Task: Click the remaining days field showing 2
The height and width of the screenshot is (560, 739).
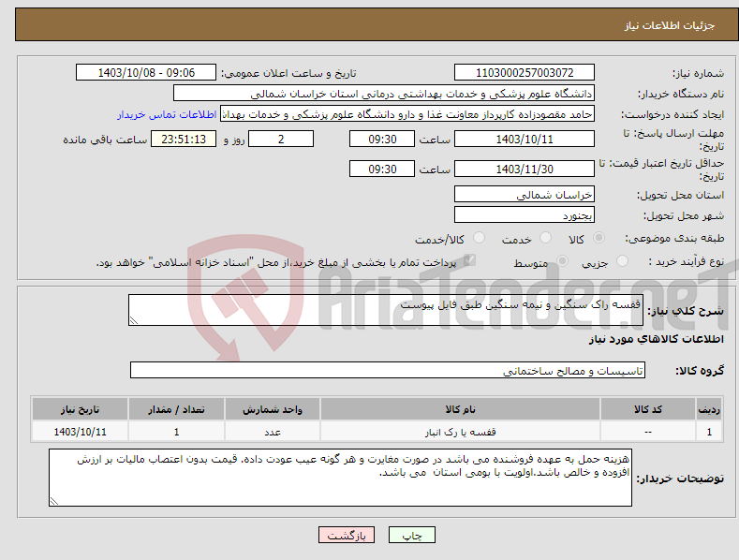Action: 281,139
